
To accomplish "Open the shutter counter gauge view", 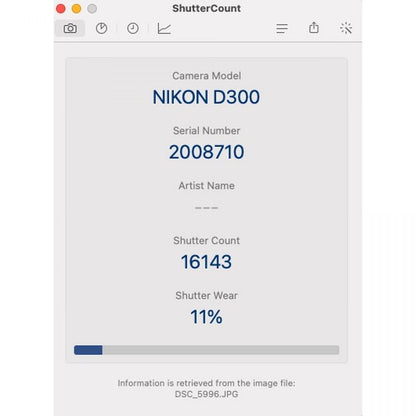I will (x=102, y=28).
